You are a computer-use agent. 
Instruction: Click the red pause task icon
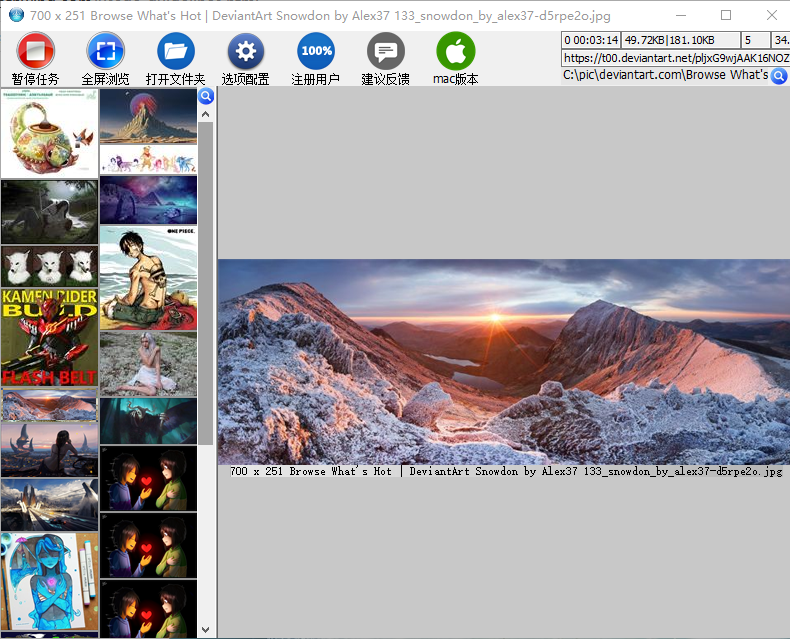[x=36, y=52]
